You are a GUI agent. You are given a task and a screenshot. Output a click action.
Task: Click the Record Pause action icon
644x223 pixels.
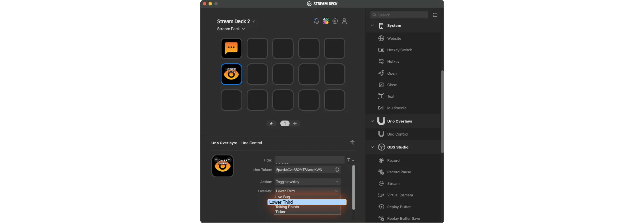(x=381, y=172)
